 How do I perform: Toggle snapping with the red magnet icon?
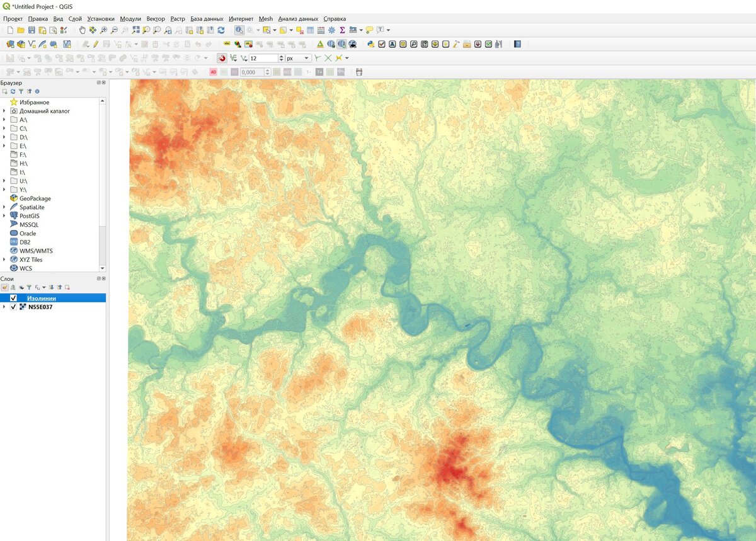tap(222, 58)
